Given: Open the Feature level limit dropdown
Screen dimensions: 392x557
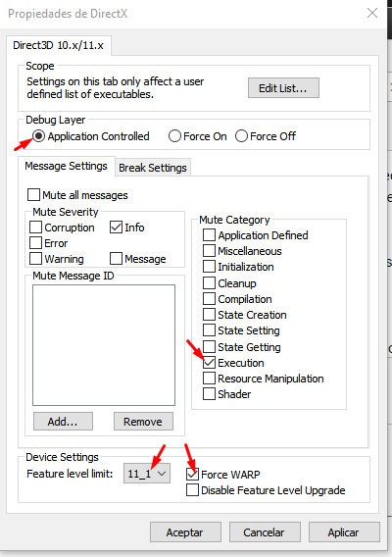Looking at the screenshot, I should [147, 474].
